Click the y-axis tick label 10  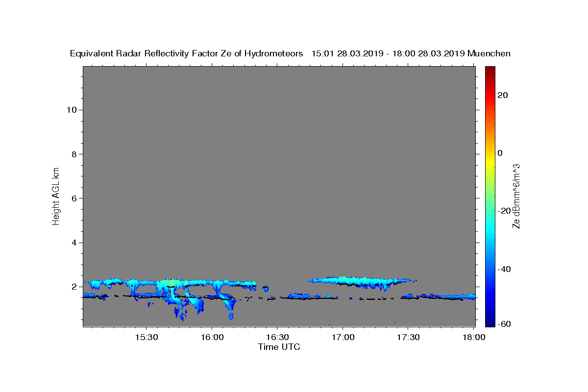point(72,110)
